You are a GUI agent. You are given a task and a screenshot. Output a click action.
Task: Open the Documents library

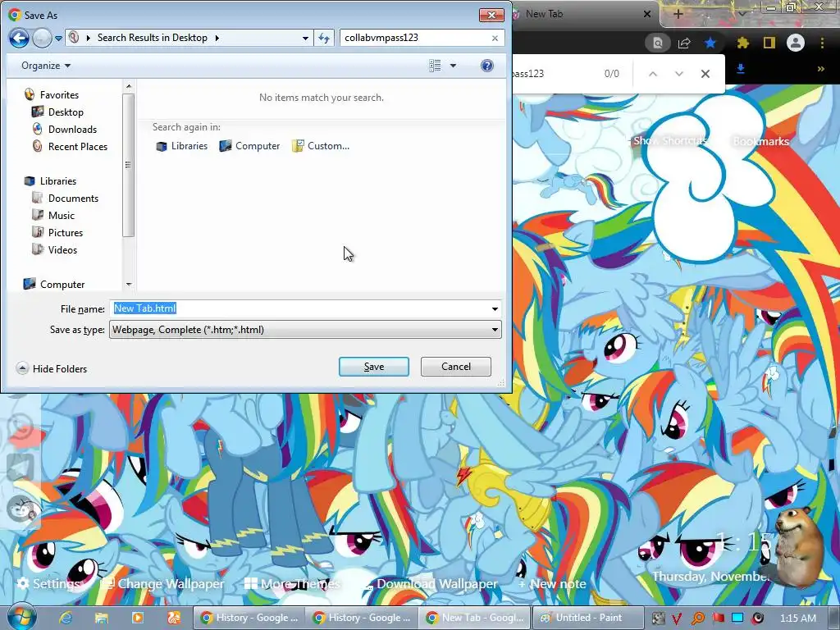click(73, 199)
